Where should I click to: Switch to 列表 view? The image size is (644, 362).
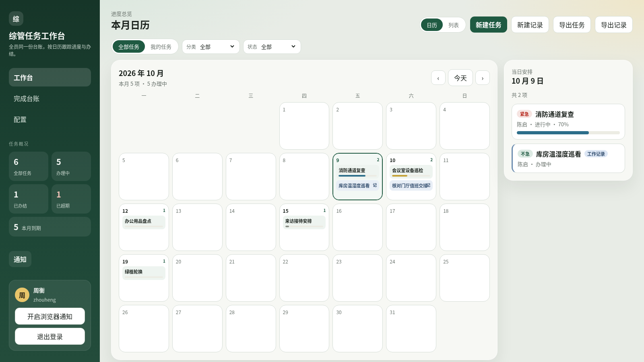[454, 25]
